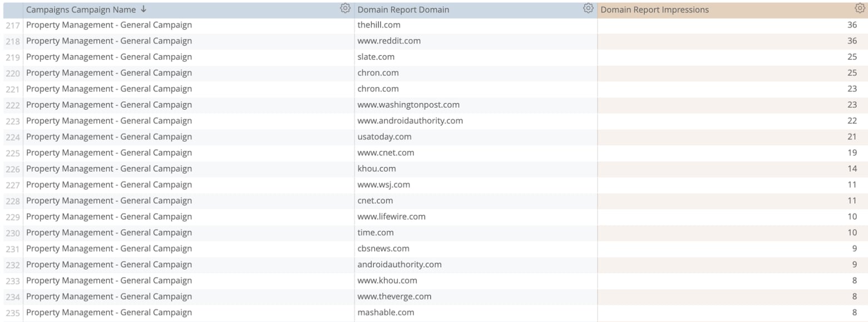
Task: Select row number 235
Action: coord(12,312)
